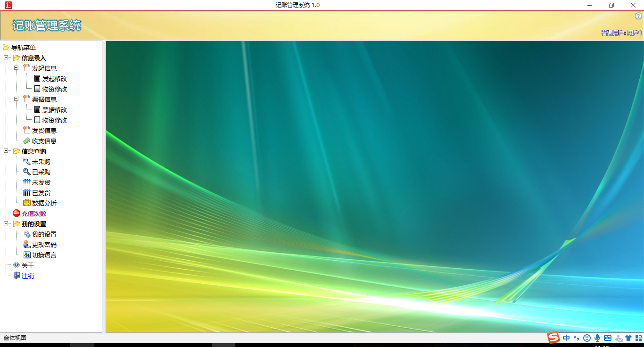Screen dimensions: 644x347
Task: Click the 信息查询 folder icon
Action: pyautogui.click(x=17, y=151)
